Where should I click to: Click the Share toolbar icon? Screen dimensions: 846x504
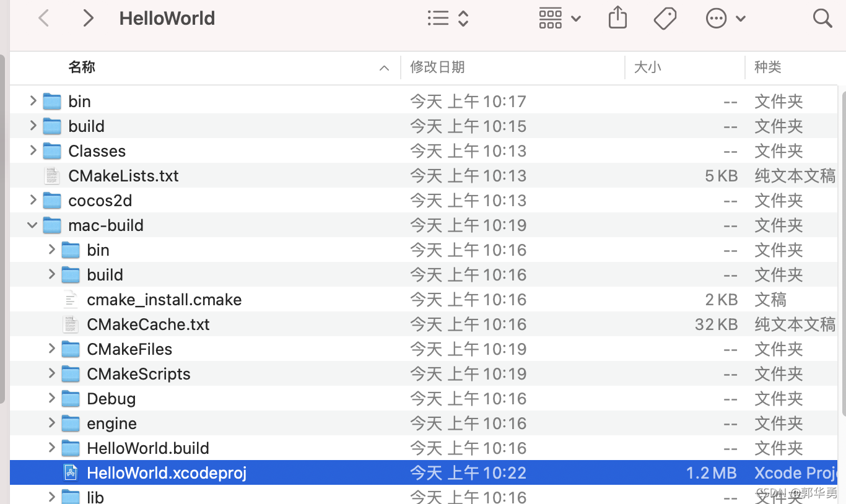(x=617, y=18)
